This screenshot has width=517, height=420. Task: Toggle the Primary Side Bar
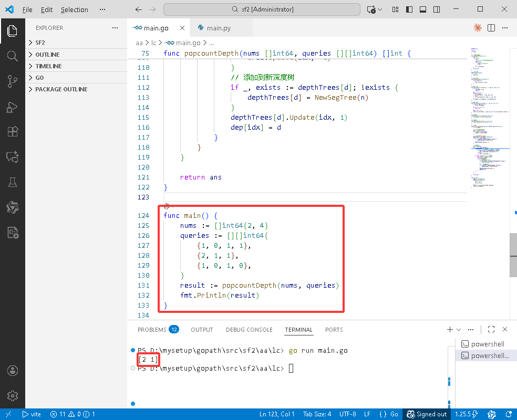(409, 9)
